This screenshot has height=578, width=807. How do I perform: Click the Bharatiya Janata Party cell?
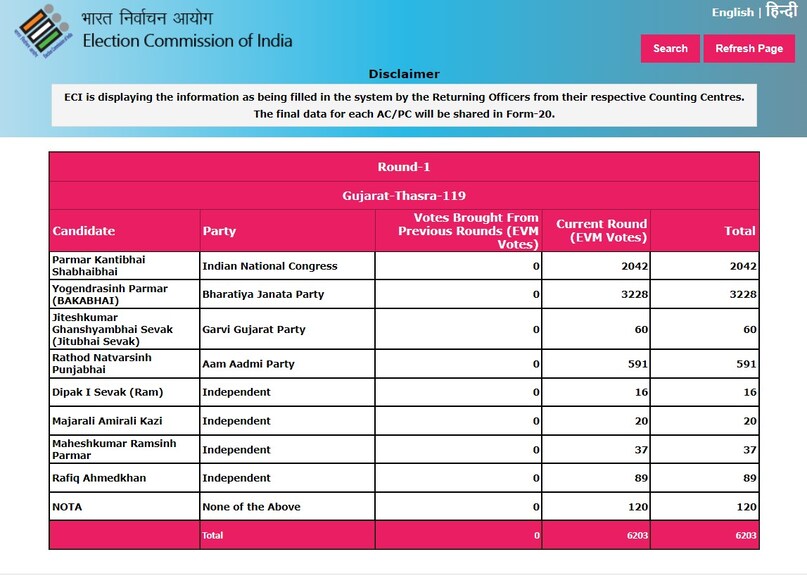[263, 294]
